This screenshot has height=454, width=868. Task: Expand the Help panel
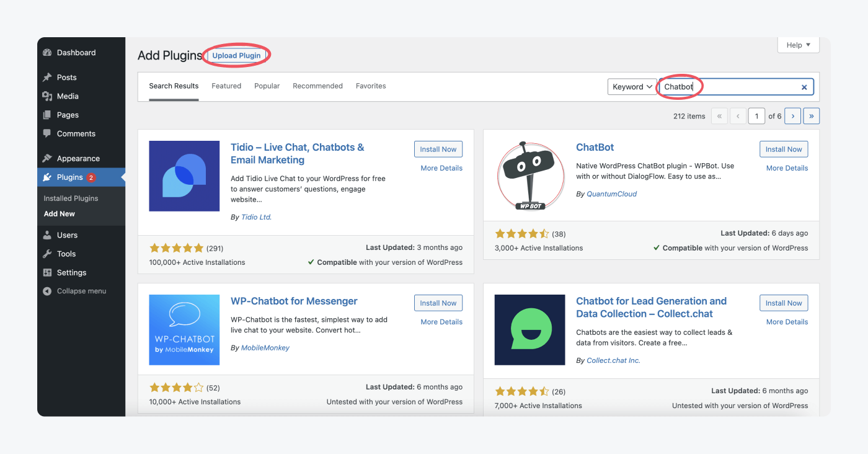[798, 45]
